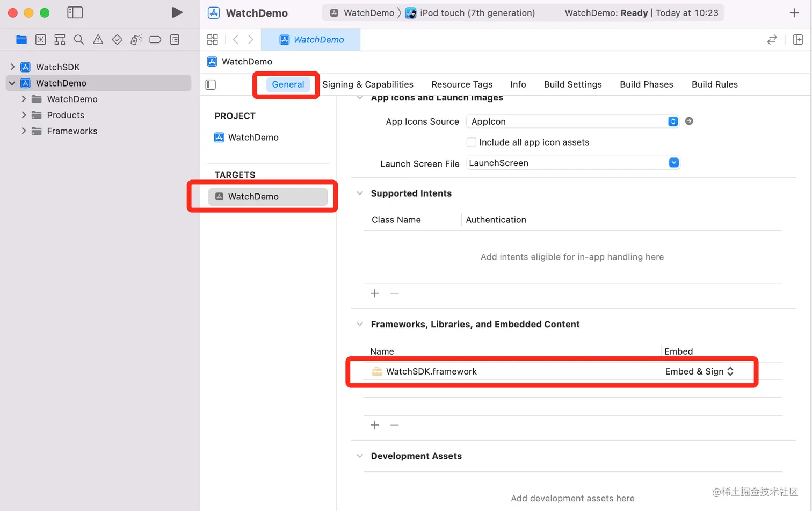Add an intent with the plus button
This screenshot has width=812, height=511.
[375, 293]
